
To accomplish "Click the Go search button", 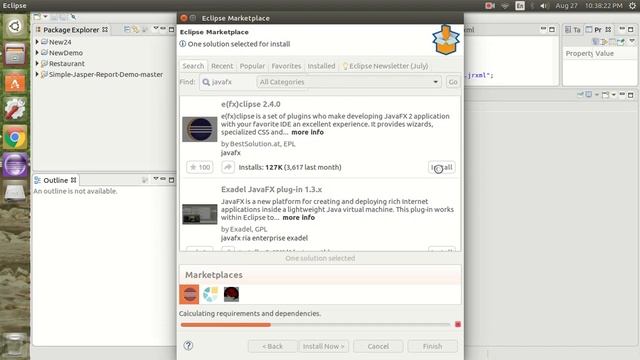I will (453, 82).
